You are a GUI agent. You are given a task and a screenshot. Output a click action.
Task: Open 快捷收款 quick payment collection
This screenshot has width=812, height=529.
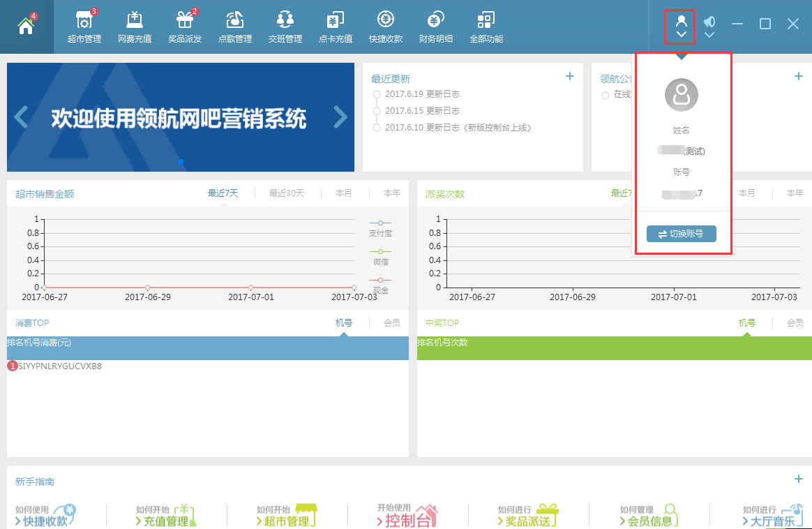tap(386, 27)
